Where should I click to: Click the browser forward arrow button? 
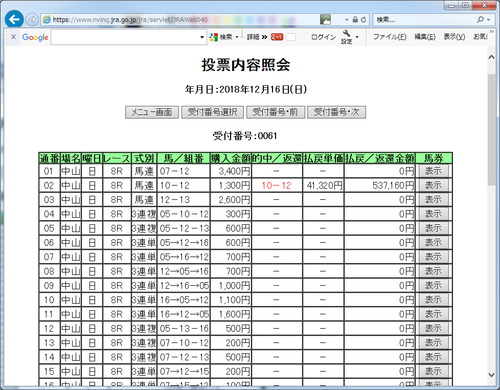(32, 20)
